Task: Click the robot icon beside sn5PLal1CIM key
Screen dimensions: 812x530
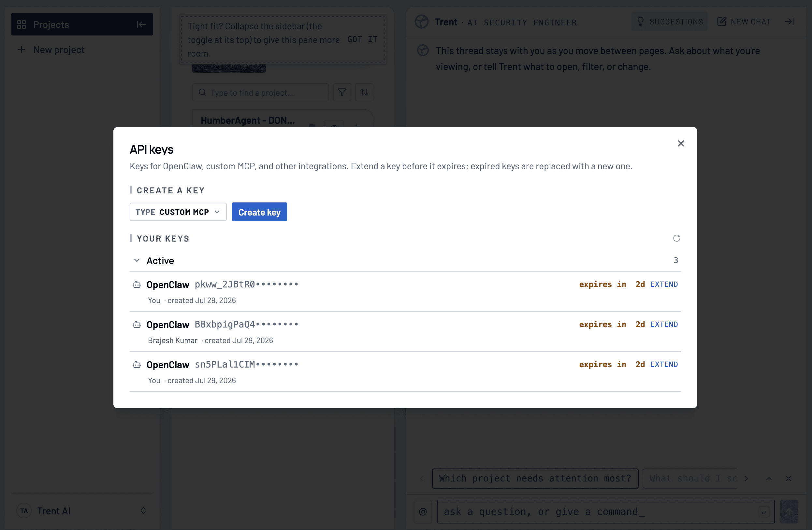Action: pyautogui.click(x=137, y=365)
